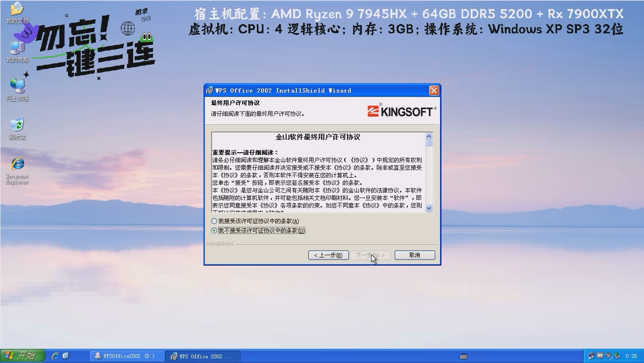
Task: Click the installer icon in wizard title bar
Action: [210, 90]
